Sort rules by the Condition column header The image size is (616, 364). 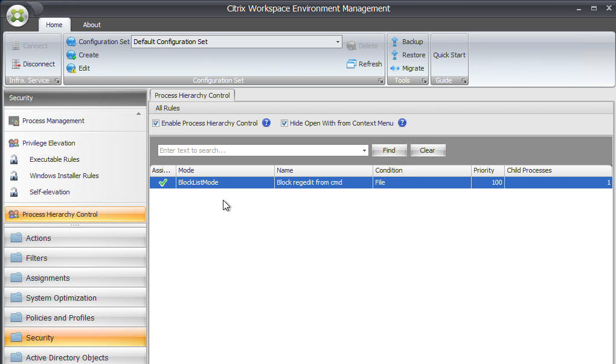(x=422, y=170)
